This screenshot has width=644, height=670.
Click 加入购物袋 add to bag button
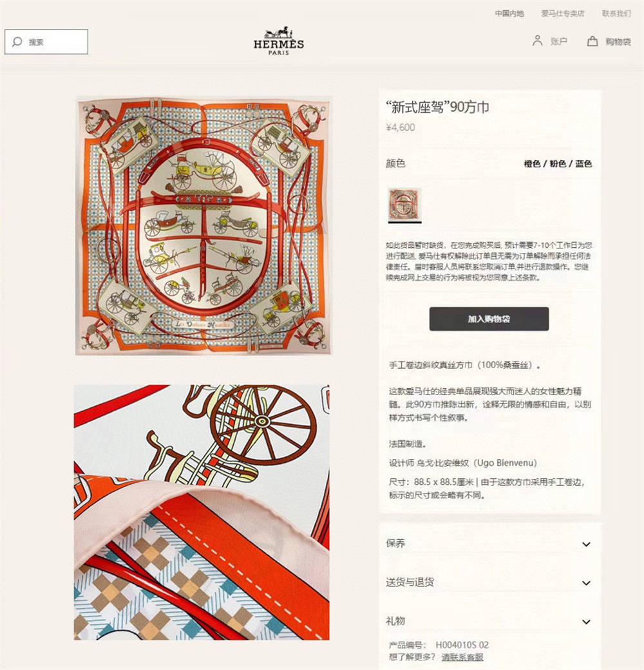pyautogui.click(x=489, y=319)
